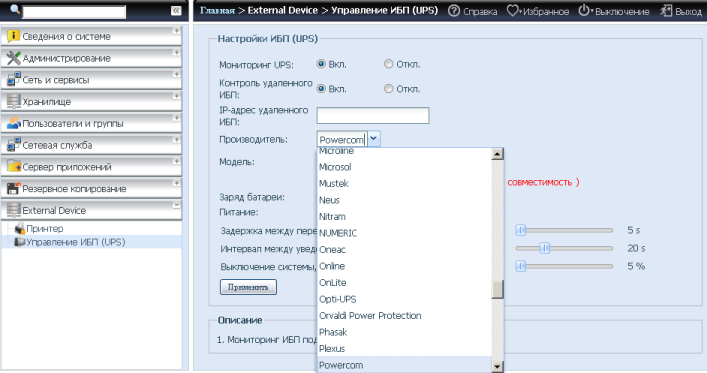
Task: Click the Сеть и сервисы icon
Action: pyautogui.click(x=14, y=79)
